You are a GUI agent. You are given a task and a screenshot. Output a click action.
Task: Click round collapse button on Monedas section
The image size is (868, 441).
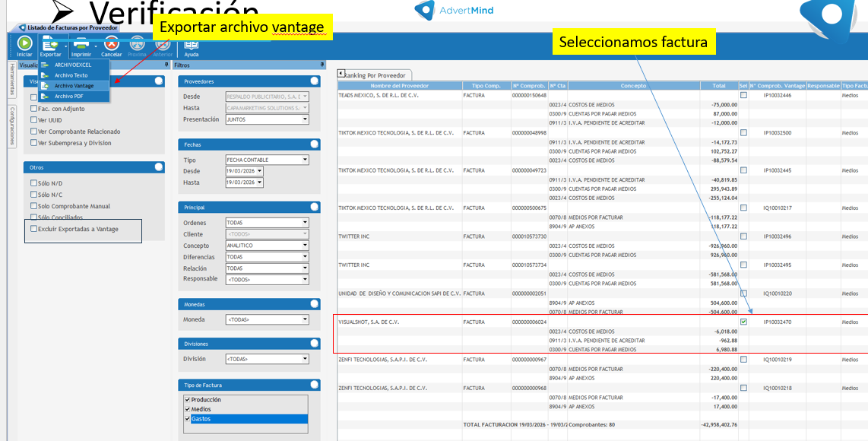tap(315, 304)
